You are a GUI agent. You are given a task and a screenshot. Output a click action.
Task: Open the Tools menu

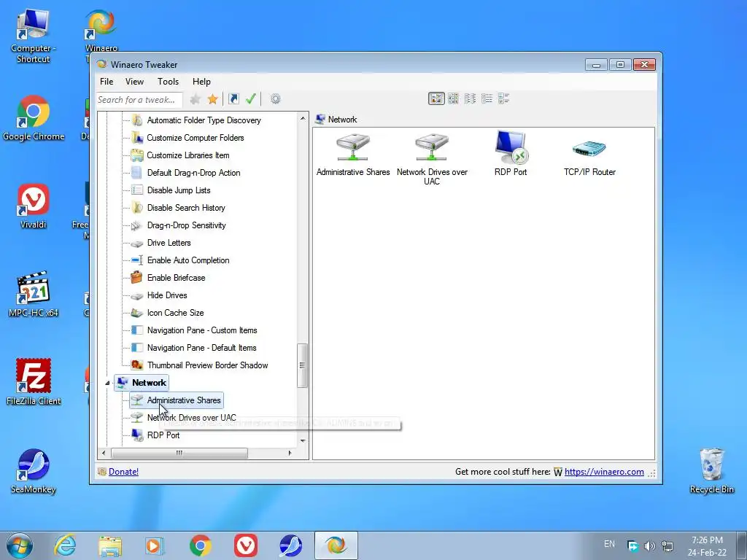click(169, 82)
